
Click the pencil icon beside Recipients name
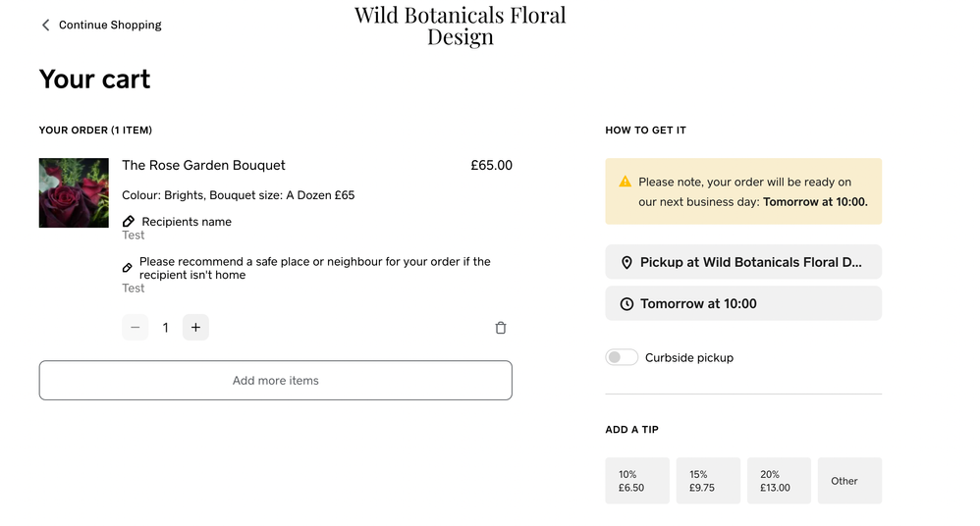pos(129,222)
